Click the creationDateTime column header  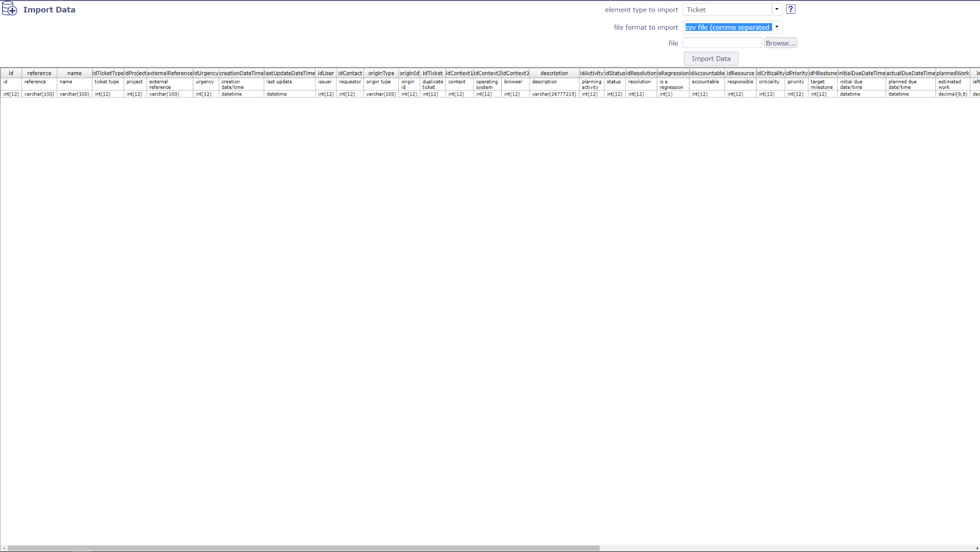[x=241, y=73]
